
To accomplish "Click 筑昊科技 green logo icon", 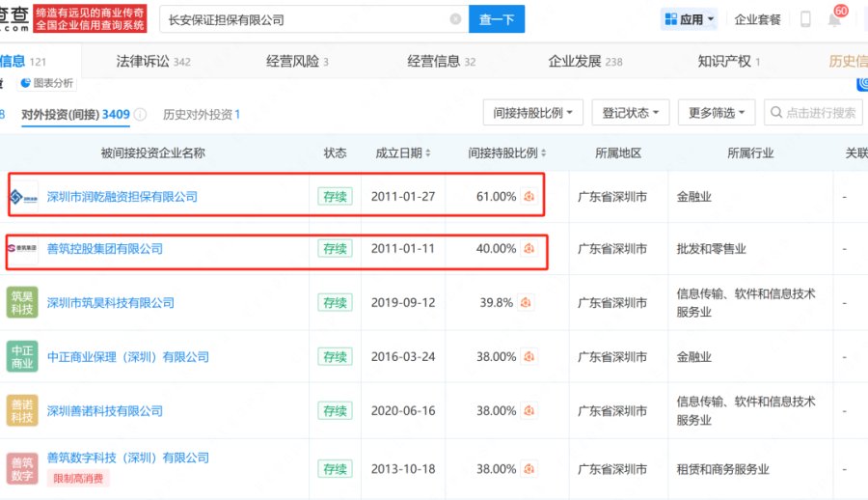I will [x=22, y=303].
